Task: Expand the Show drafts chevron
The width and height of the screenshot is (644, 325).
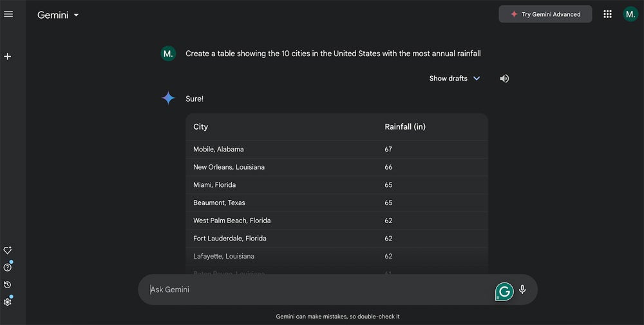Action: [477, 79]
